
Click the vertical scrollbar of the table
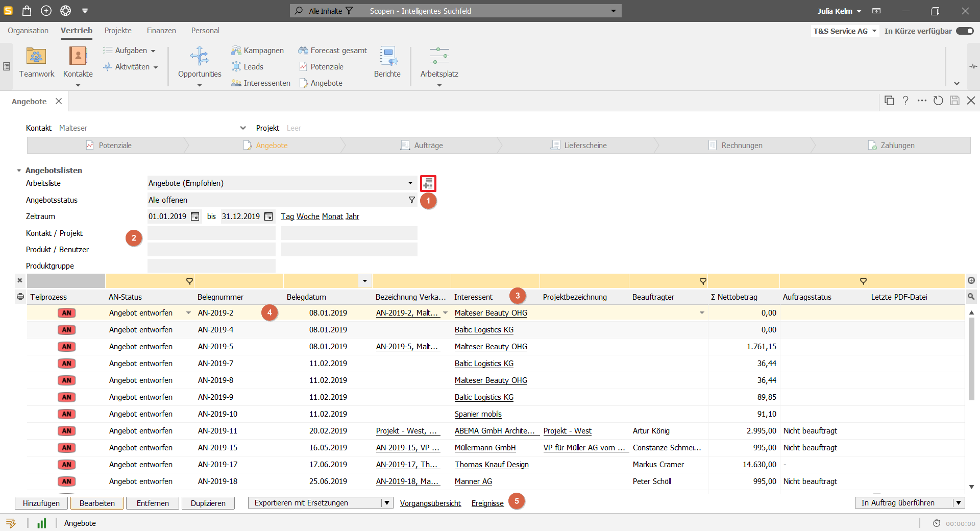971,358
